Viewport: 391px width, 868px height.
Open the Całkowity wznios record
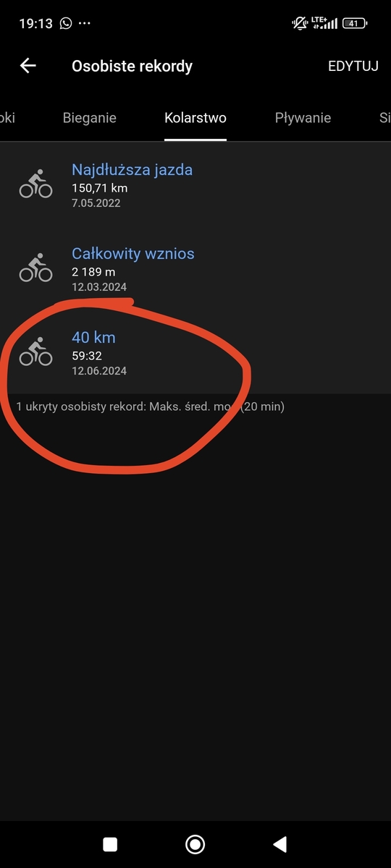pyautogui.click(x=195, y=268)
